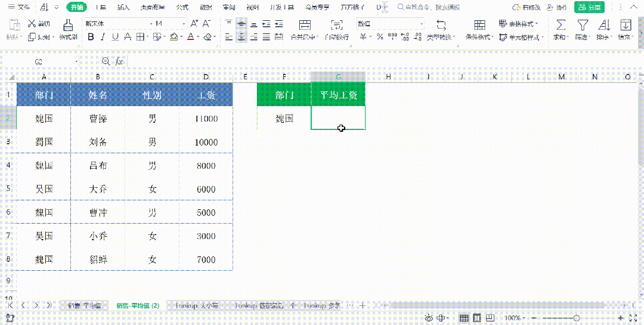Switch to the Insert tab
This screenshot has height=325, width=644.
(123, 7)
